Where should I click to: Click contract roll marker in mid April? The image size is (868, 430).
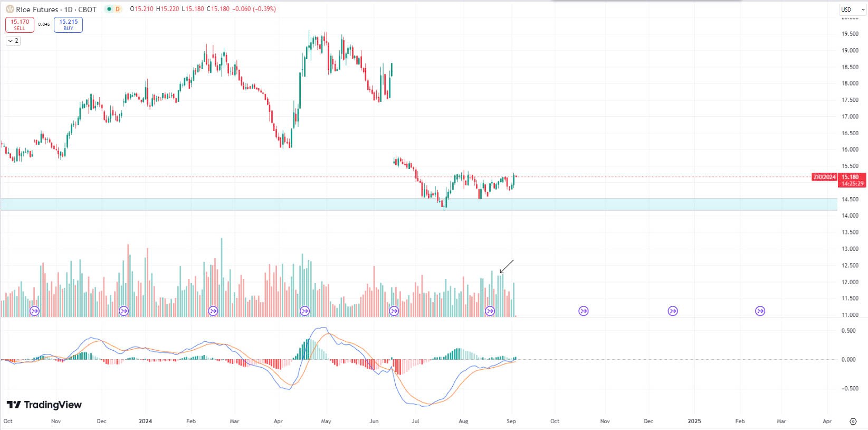304,311
